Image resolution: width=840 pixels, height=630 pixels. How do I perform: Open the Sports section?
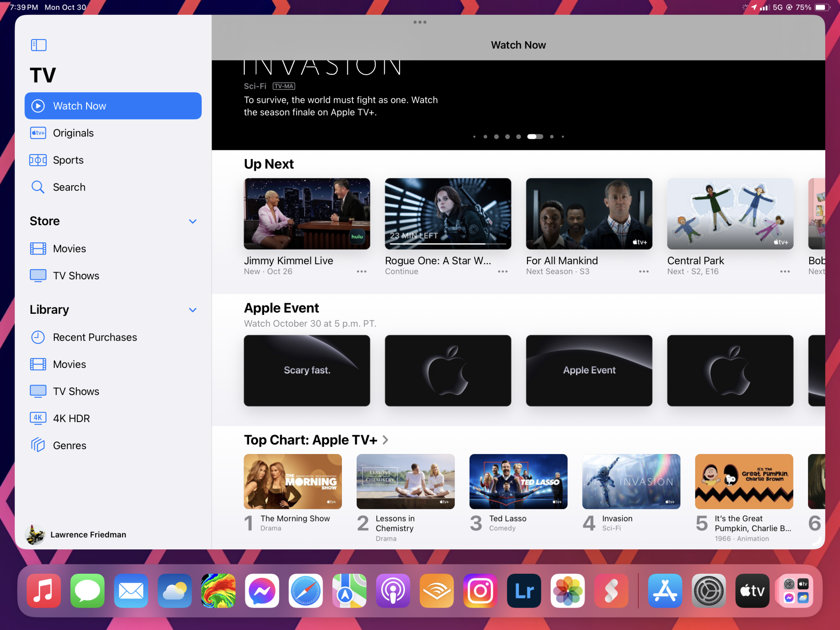pos(68,160)
